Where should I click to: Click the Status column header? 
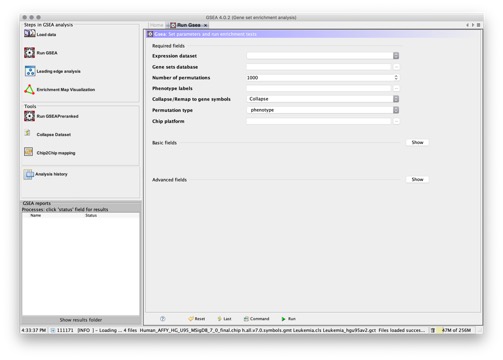tap(91, 215)
